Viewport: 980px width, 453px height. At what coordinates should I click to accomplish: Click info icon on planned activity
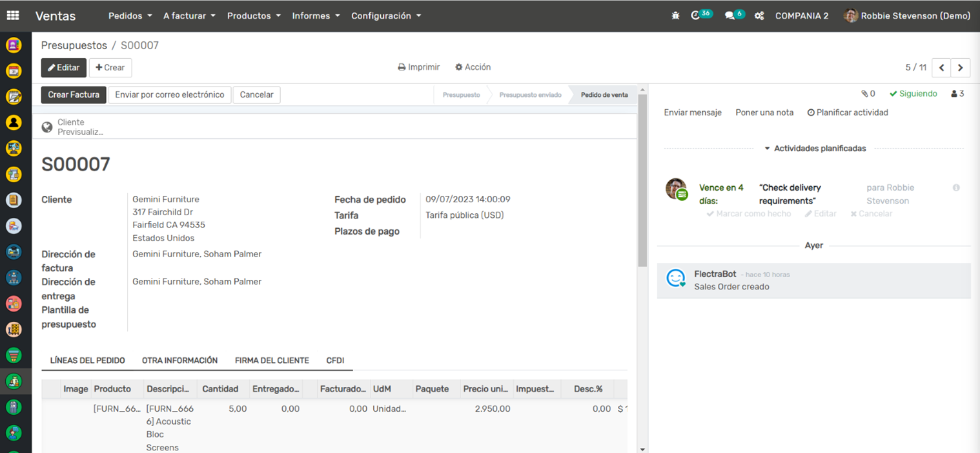pyautogui.click(x=956, y=187)
